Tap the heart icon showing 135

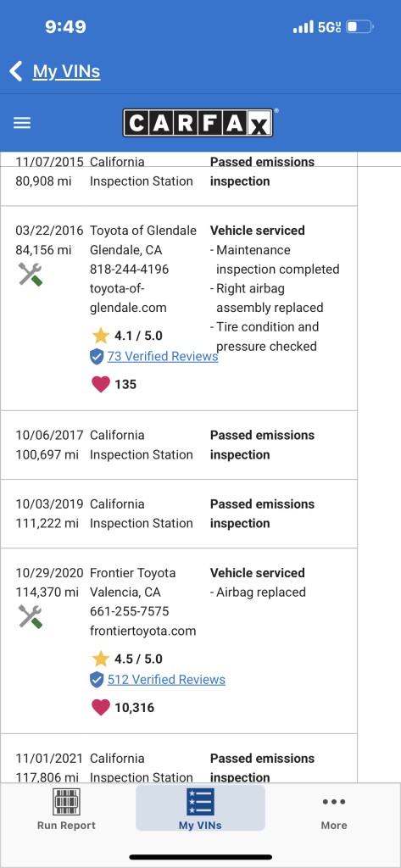click(100, 384)
